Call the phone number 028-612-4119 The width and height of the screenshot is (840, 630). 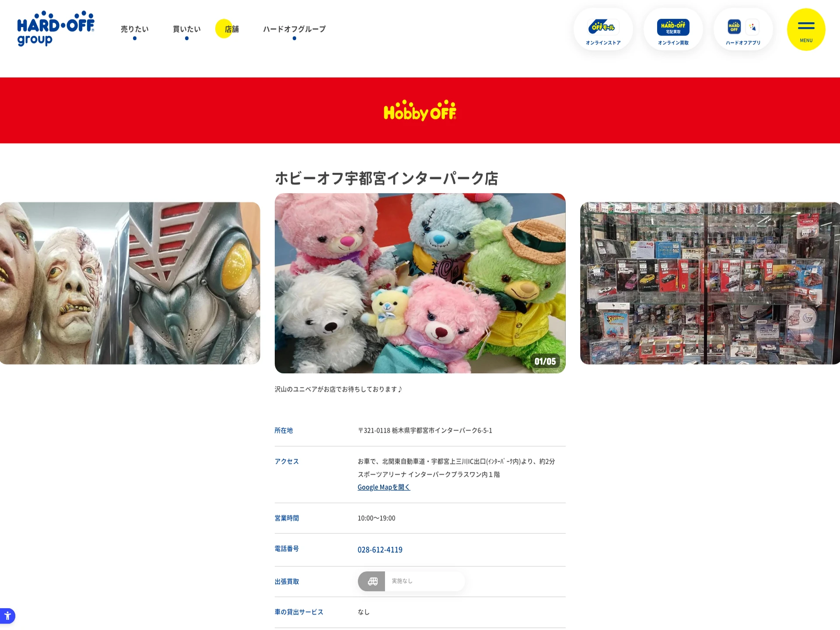pos(380,549)
